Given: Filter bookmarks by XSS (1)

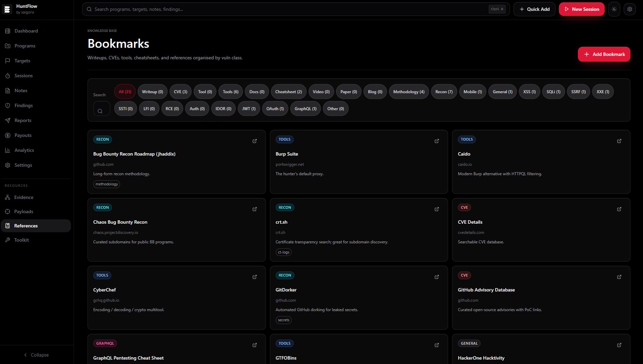Looking at the screenshot, I should pos(529,92).
